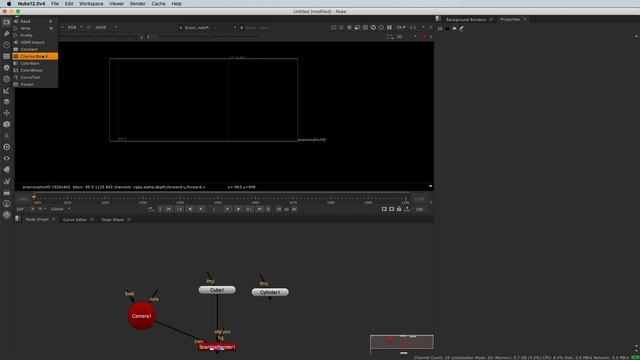Open the viewer A input dropdown
The image size is (640, 360).
(x=198, y=27)
